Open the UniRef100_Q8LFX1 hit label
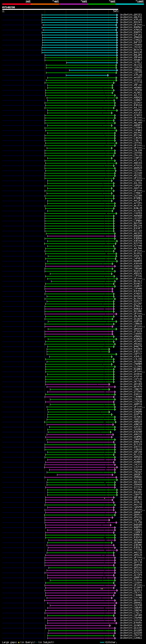This screenshot has width=146, height=644. tap(131, 17)
